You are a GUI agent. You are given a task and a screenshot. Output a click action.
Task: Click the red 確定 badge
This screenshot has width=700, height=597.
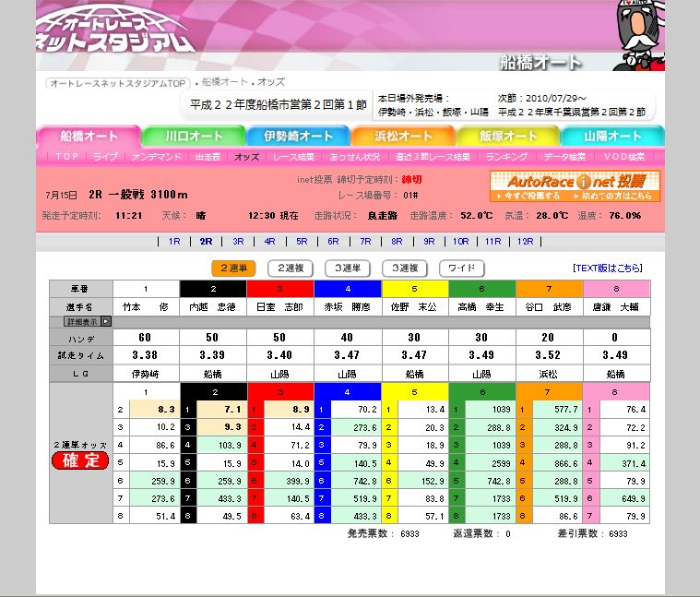[80, 460]
